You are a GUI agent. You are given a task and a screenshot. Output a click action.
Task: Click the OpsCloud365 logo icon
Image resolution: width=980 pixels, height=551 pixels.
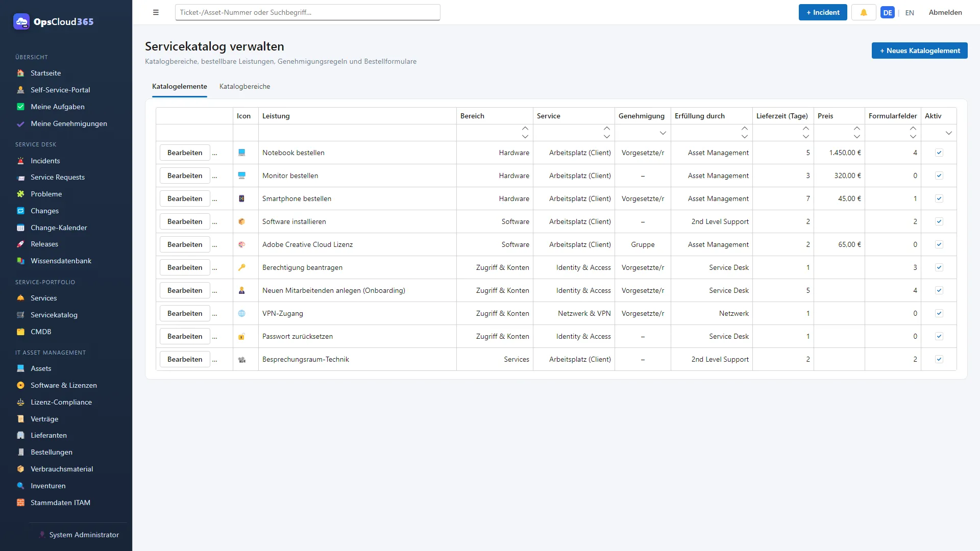(x=21, y=21)
